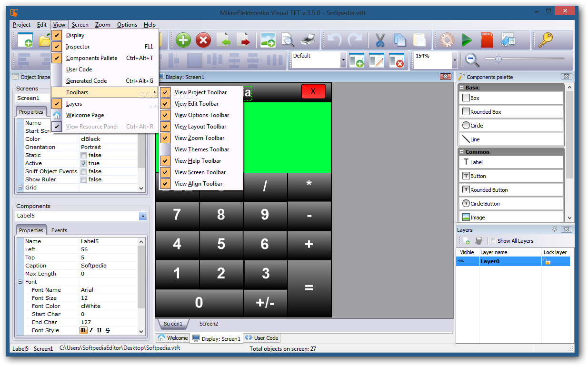Open project settings gear icon
Viewport: 588px width, 366px height.
(447, 40)
